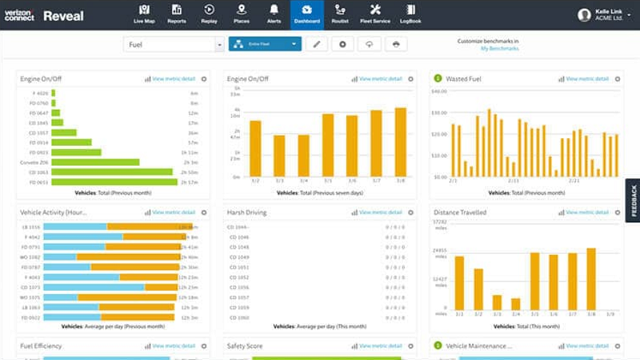Open the Alerts bell
Viewport: 640px width, 360px height.
(x=274, y=15)
